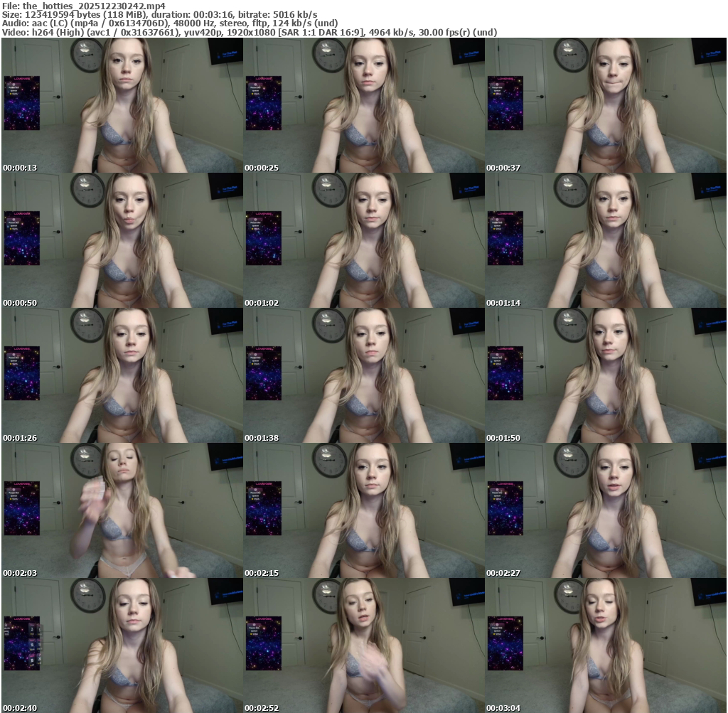Open the frame at 00:00:50
The height and width of the screenshot is (713, 728).
click(x=122, y=240)
